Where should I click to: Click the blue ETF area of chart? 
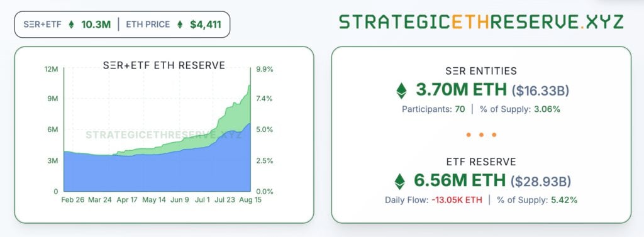click(x=156, y=175)
